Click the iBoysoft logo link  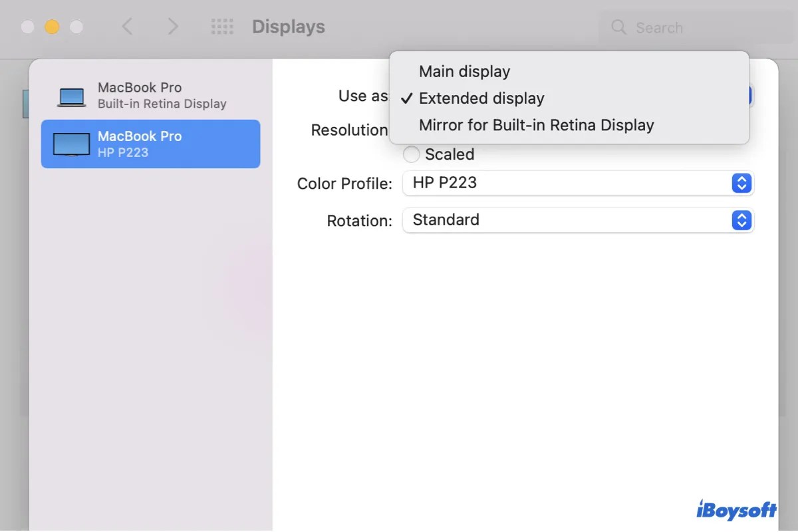[737, 510]
